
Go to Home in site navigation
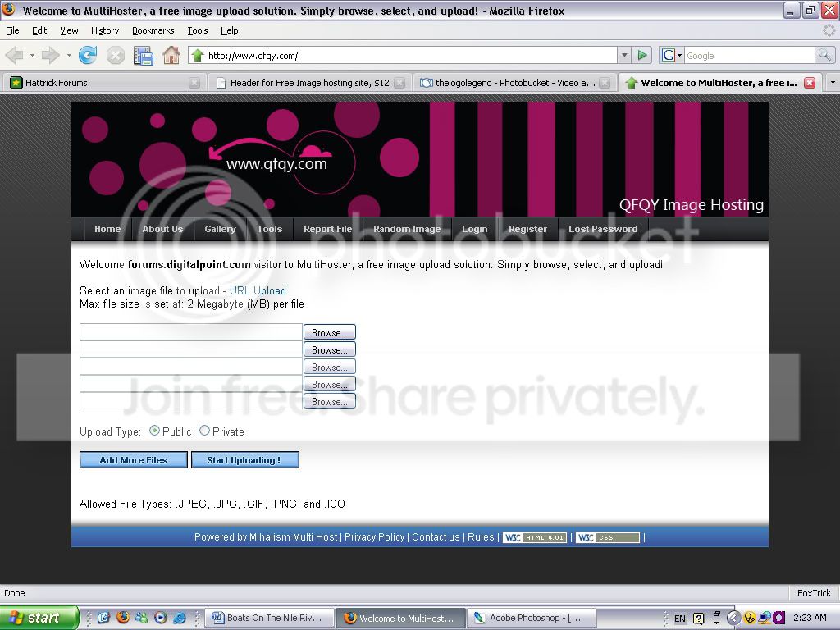coord(107,229)
